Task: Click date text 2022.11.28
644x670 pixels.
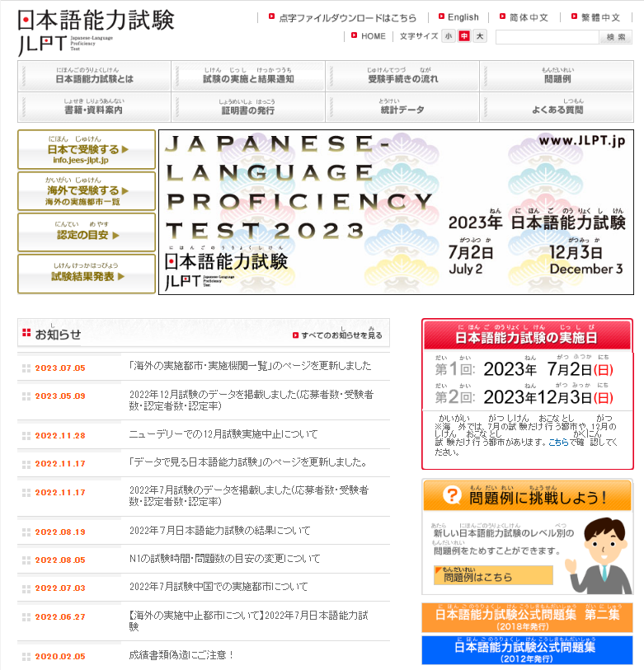Action: 60,435
